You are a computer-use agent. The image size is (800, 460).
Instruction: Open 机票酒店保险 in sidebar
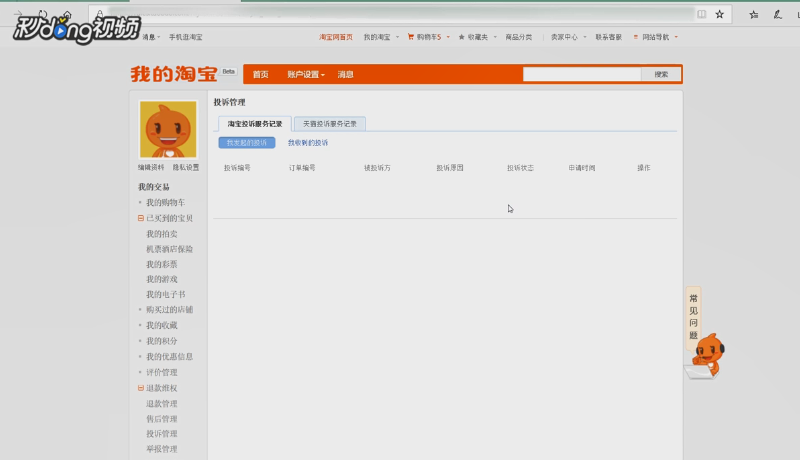point(169,249)
